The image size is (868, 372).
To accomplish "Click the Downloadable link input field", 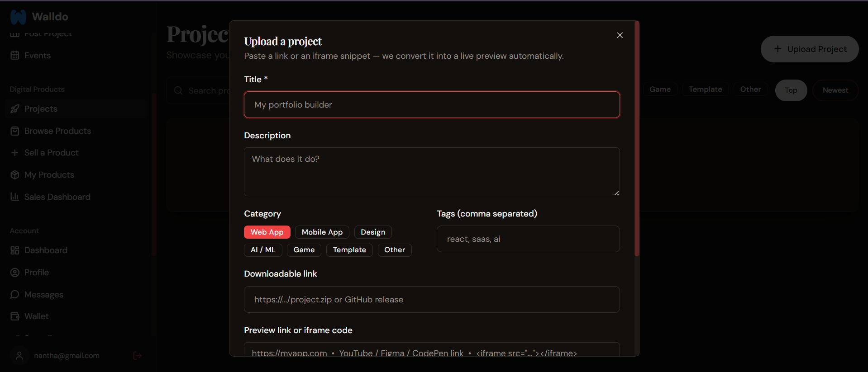I will tap(432, 299).
